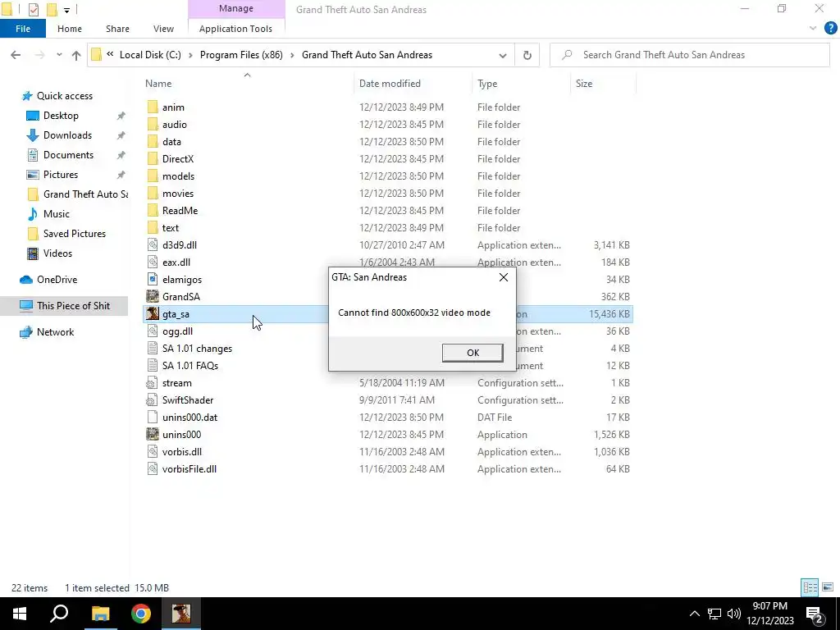Open the pinned Grand Theft Auto Sa folder
This screenshot has height=630, width=840.
(x=85, y=194)
